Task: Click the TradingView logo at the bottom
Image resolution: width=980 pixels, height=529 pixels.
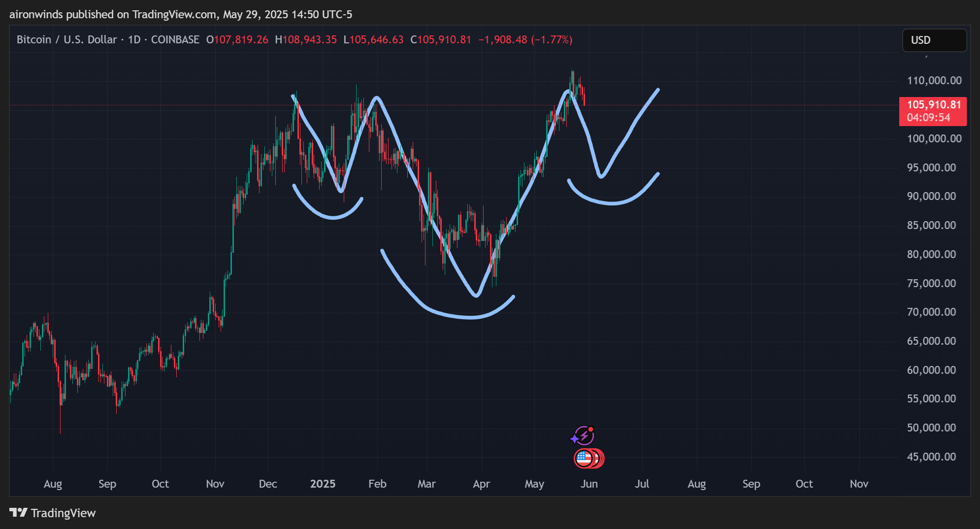Action: [x=53, y=513]
